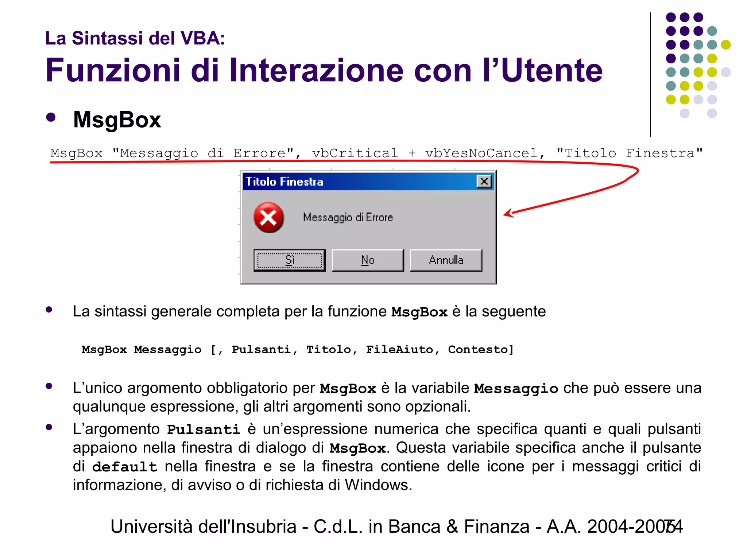Click the Sì button in the dialog

point(290,260)
